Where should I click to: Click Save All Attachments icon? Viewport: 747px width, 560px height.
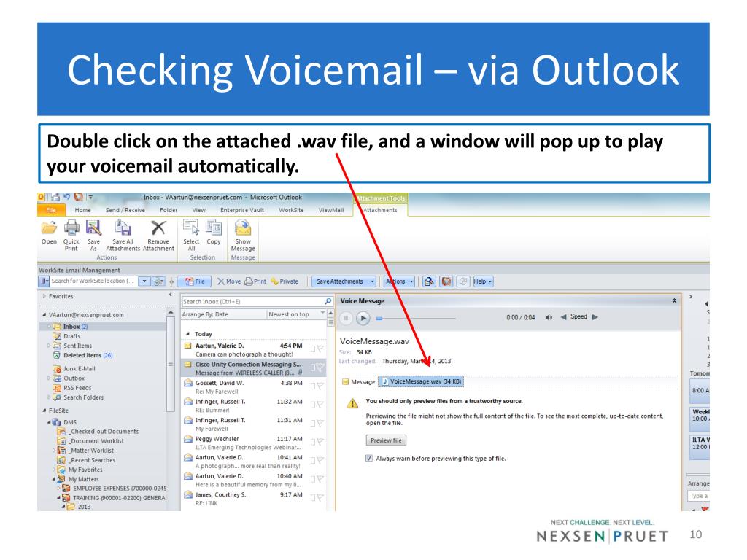pyautogui.click(x=123, y=228)
